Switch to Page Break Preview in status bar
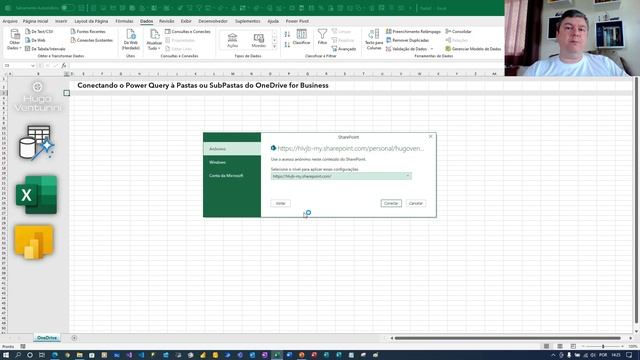640x360 pixels. point(573,346)
